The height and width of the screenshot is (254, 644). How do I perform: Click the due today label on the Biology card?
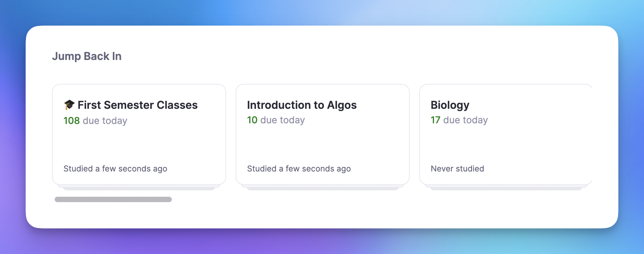click(465, 120)
